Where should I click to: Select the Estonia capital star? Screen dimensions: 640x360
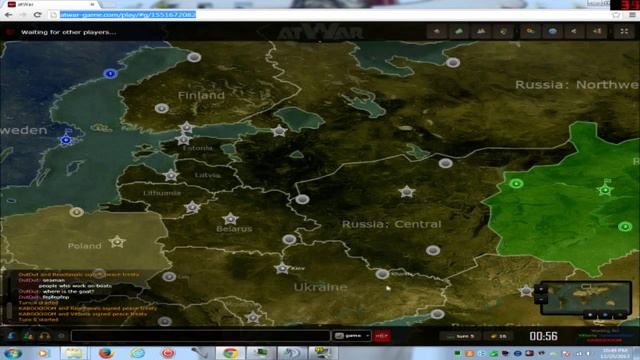click(184, 140)
